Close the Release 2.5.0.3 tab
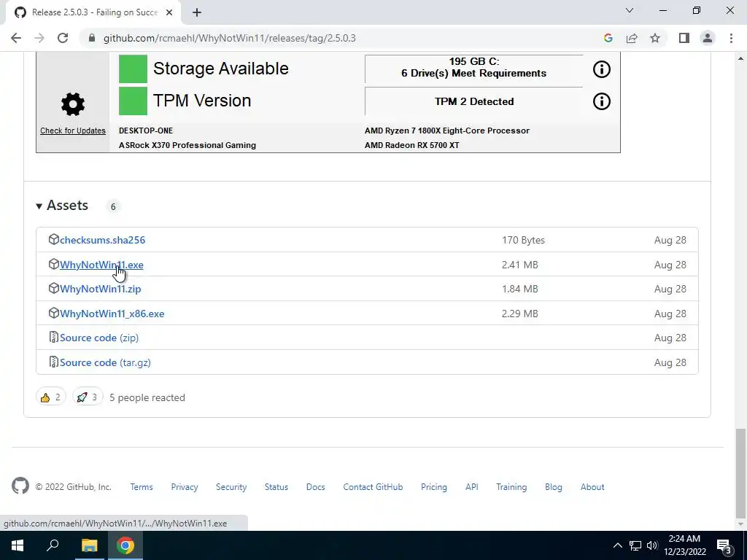Screen dimensions: 747x560 (x=169, y=12)
